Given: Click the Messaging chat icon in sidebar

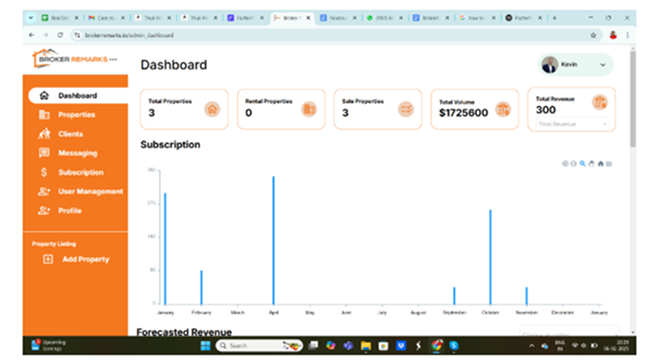Looking at the screenshot, I should tap(44, 153).
